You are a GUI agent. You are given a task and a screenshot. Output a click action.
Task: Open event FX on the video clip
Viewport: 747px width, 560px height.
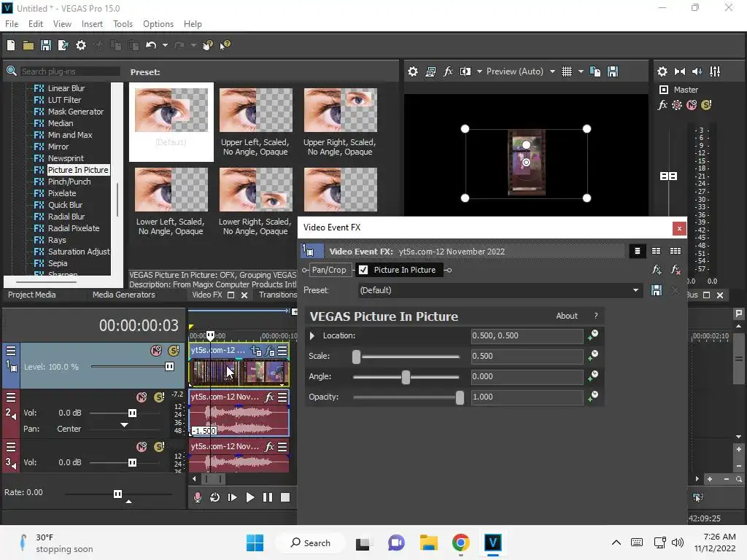coord(270,351)
